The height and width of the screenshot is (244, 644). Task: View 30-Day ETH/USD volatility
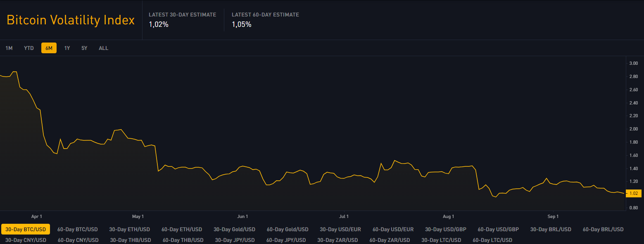point(130,229)
